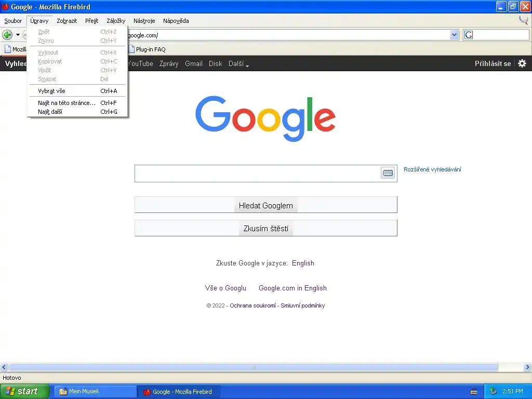Expand the address bar URL dropdown

point(454,35)
